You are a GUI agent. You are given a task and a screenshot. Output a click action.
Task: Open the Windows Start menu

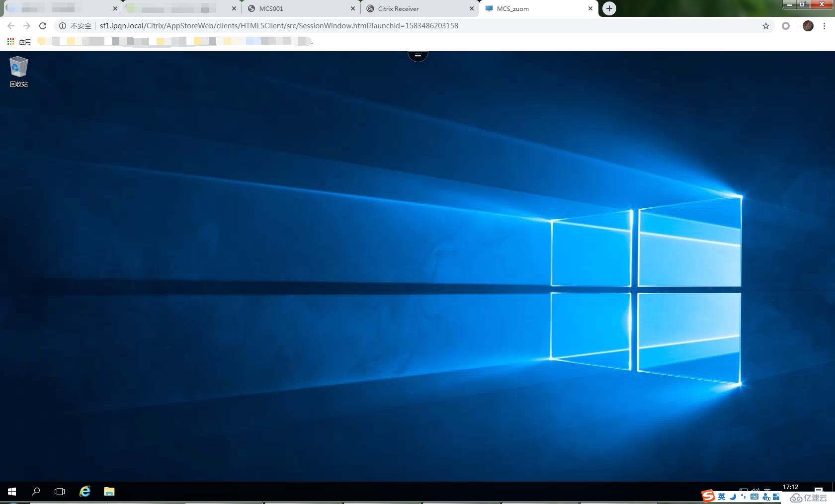pyautogui.click(x=12, y=492)
